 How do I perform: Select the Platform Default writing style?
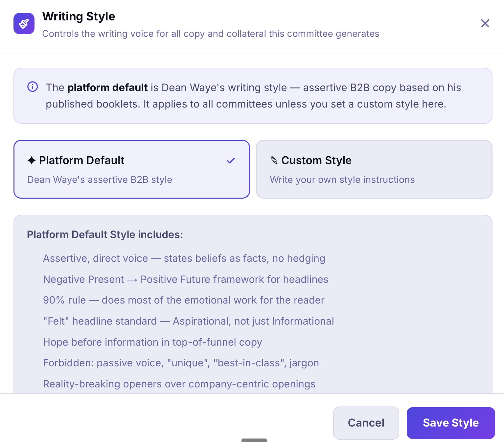(x=131, y=169)
